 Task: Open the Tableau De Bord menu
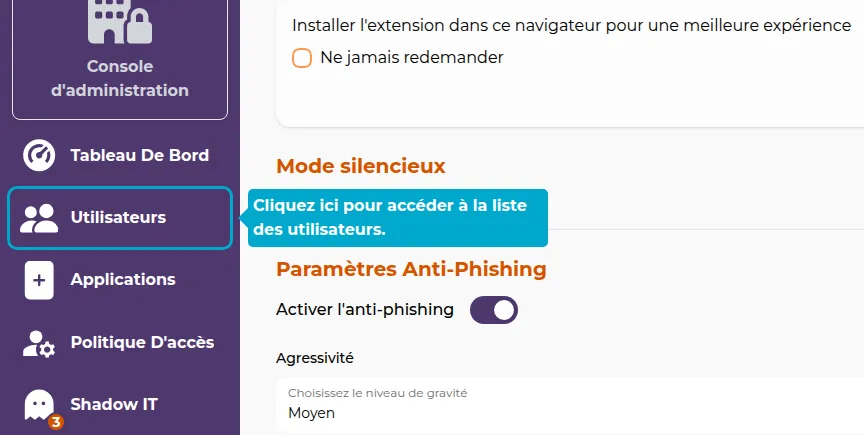click(139, 156)
